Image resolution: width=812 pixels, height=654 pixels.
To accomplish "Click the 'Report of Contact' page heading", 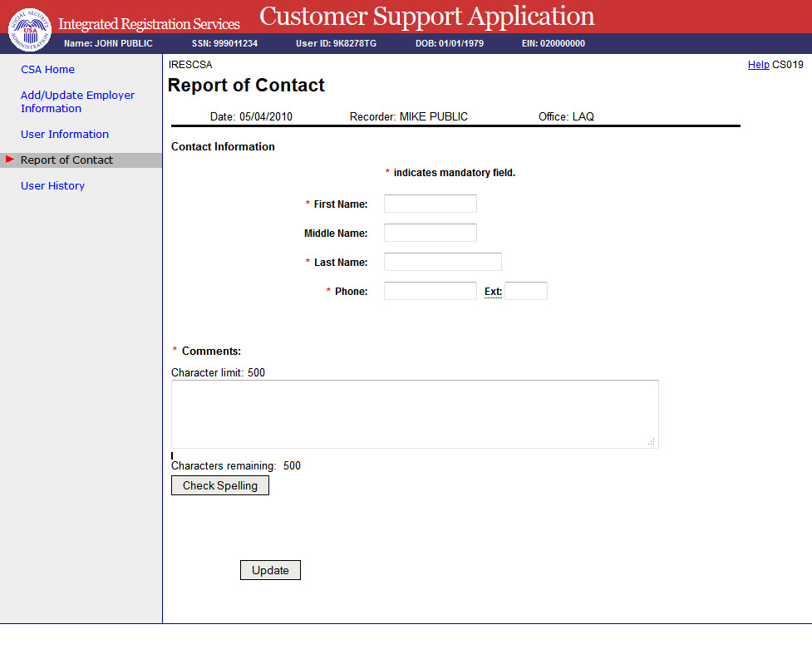I will (x=246, y=85).
